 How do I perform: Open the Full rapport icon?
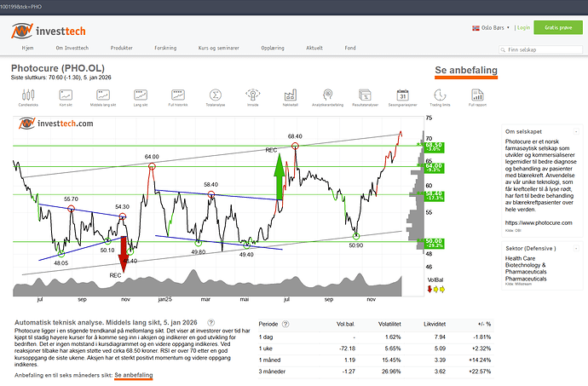coord(478,96)
